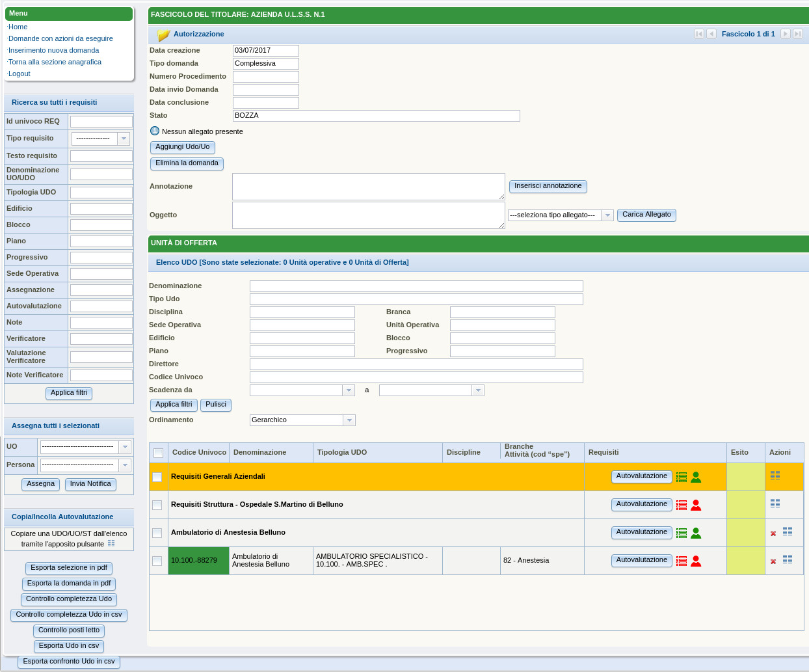Viewport: 809px width, 672px height.
Task: Delete row 10.100.-88279 with red X icon
Action: [x=773, y=561]
